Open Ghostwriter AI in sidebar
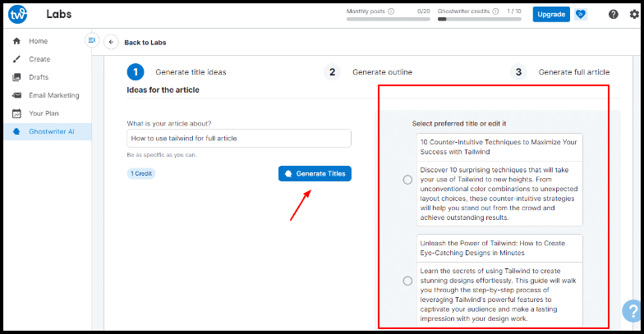The width and height of the screenshot is (644, 334). click(x=51, y=131)
